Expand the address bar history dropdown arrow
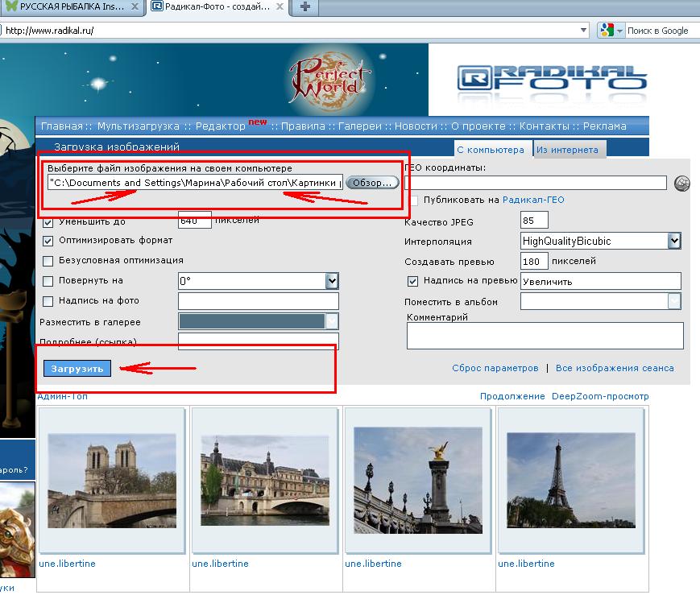Image resolution: width=700 pixels, height=595 pixels. (583, 31)
